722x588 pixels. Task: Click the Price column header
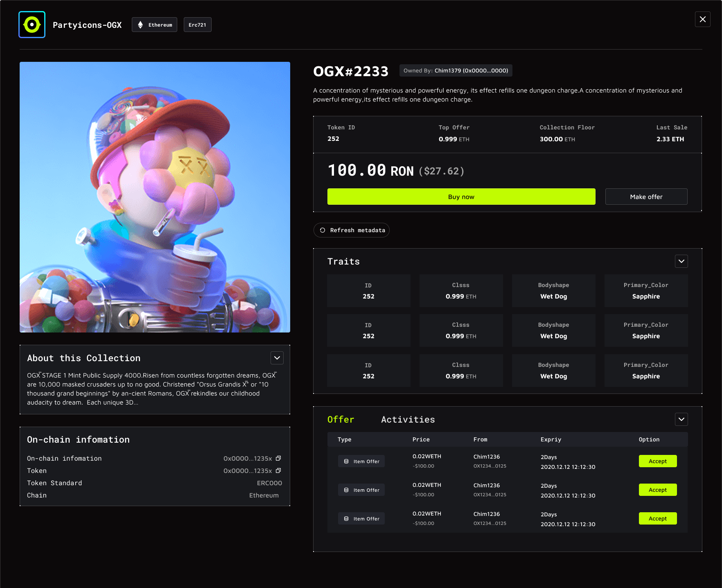(x=421, y=439)
